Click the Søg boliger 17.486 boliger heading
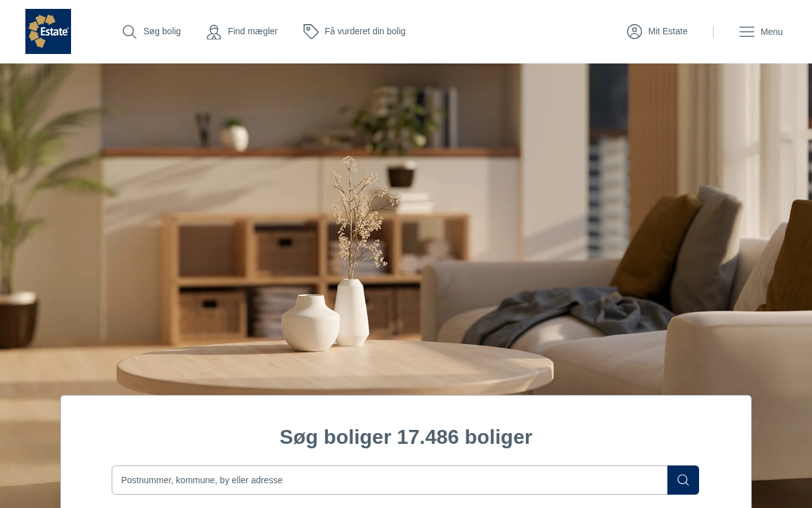This screenshot has width=812, height=508. coord(406,437)
